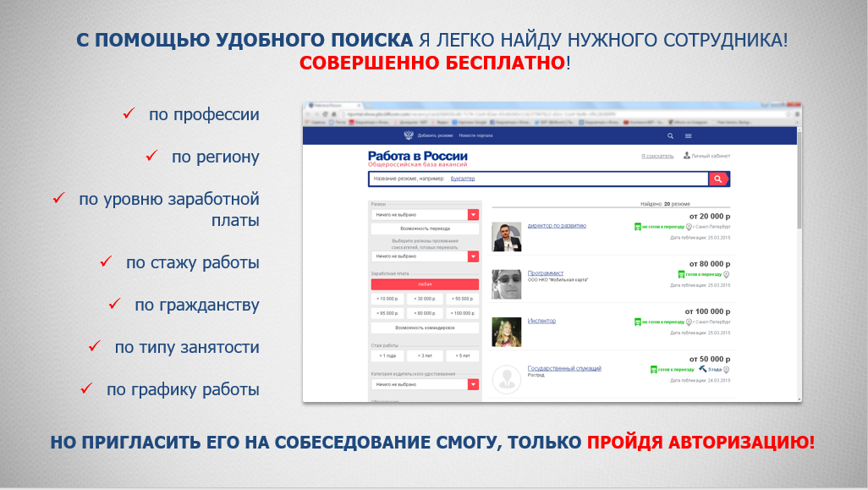Select the 30 000 р. salary filter
This screenshot has height=490, width=868.
[x=426, y=299]
